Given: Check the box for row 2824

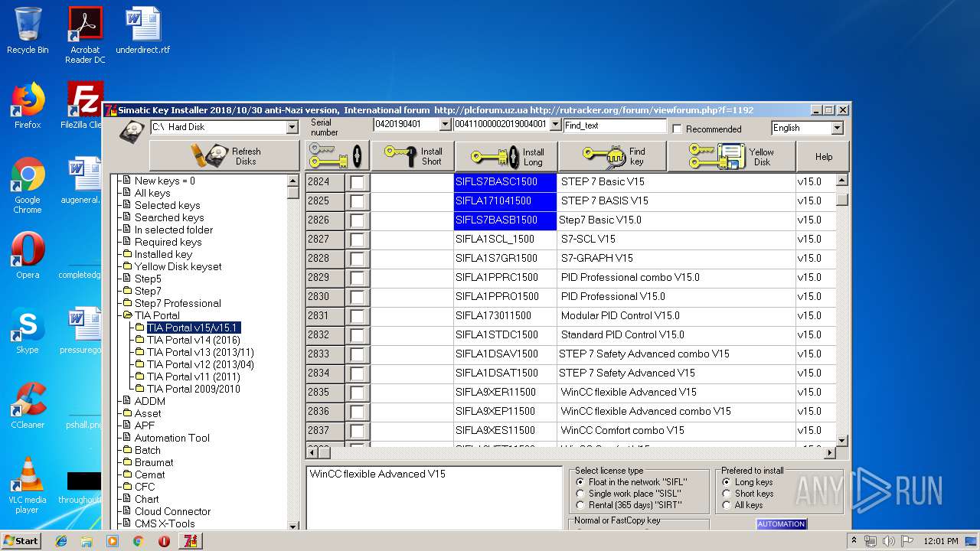Looking at the screenshot, I should (x=358, y=182).
